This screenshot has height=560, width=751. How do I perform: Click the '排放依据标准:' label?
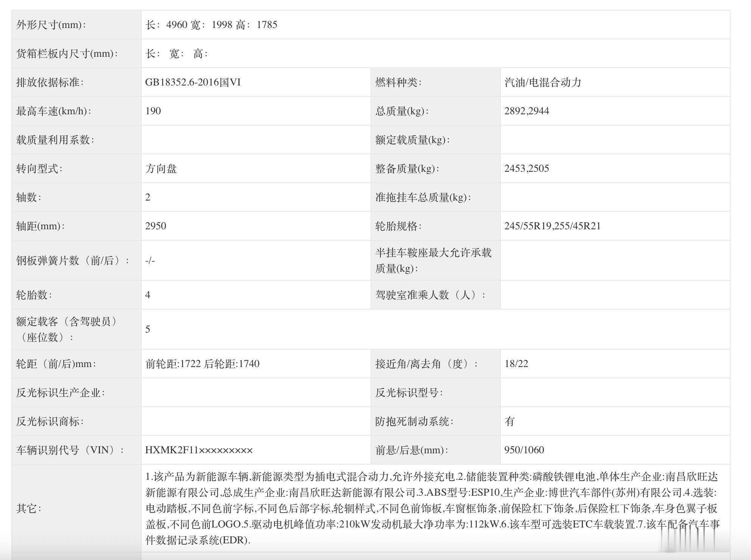point(50,82)
